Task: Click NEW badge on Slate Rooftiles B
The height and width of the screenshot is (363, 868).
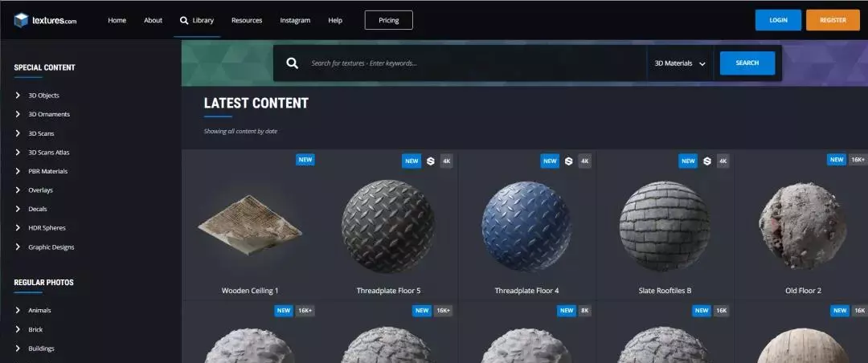Action: [688, 161]
